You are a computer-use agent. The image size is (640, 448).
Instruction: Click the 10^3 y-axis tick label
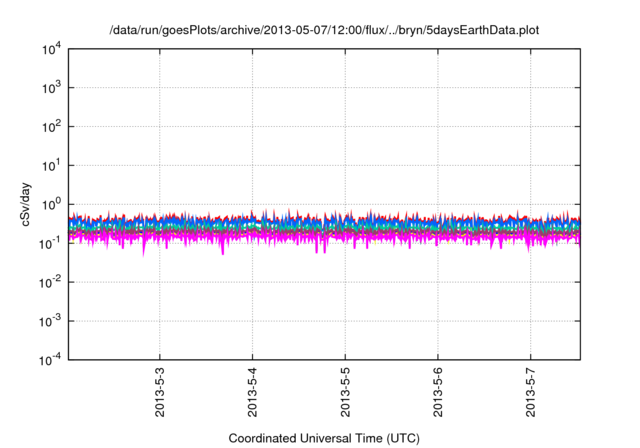click(51, 88)
